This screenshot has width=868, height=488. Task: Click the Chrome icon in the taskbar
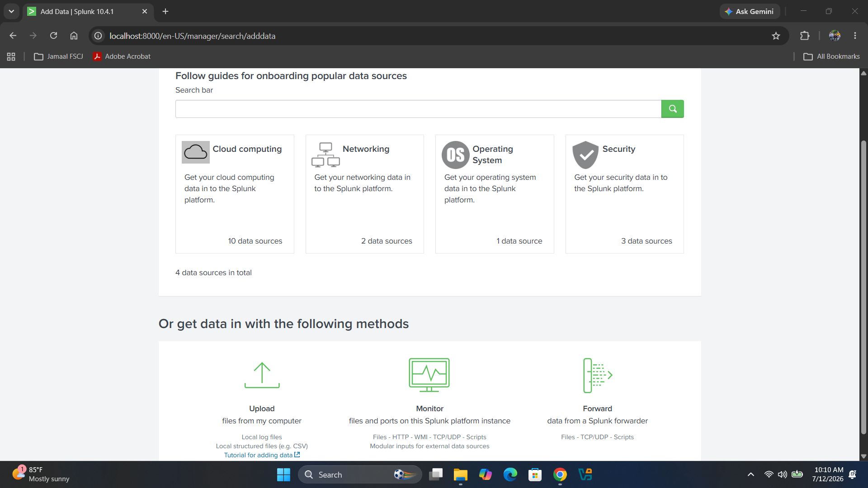pos(560,474)
